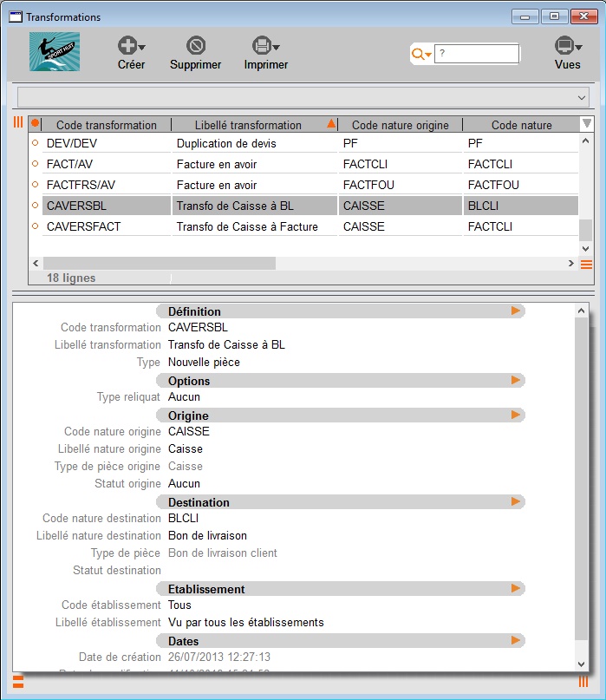Collapse the Destination section arrow
The width and height of the screenshot is (606, 700).
tap(516, 501)
